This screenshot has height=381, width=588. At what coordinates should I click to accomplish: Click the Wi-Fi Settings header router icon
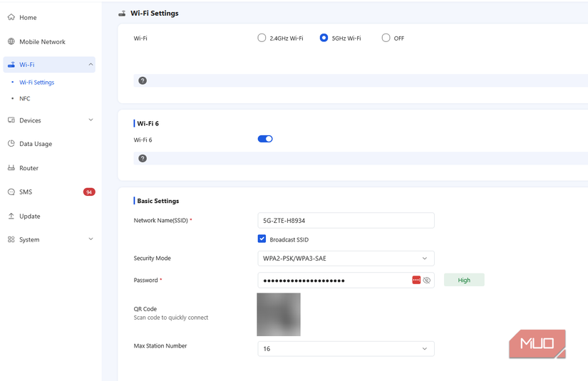(122, 14)
